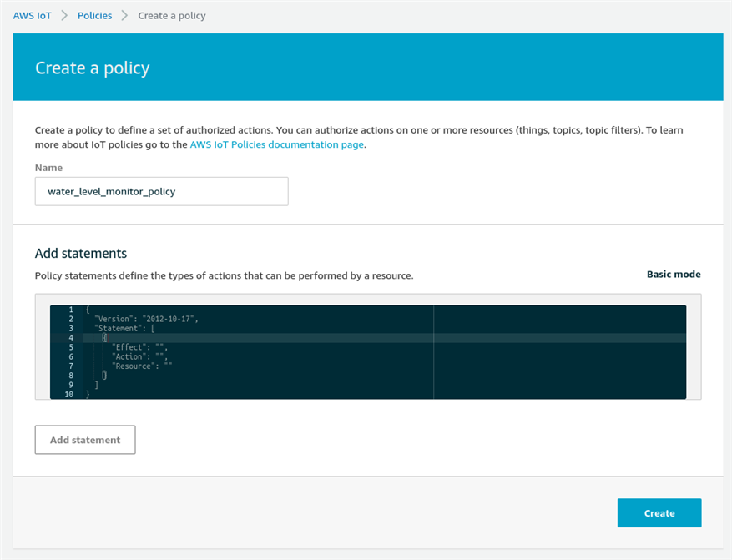Click the Add statement button

pyautogui.click(x=85, y=440)
